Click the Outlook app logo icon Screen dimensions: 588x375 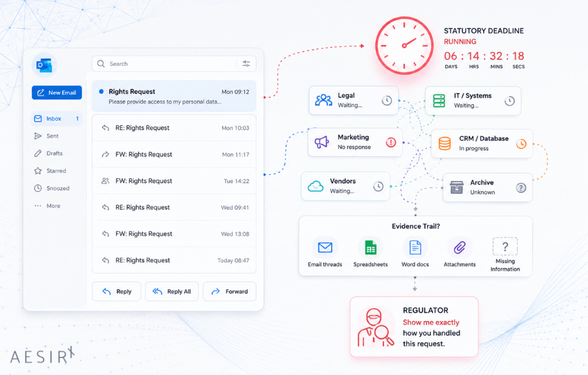(x=44, y=66)
